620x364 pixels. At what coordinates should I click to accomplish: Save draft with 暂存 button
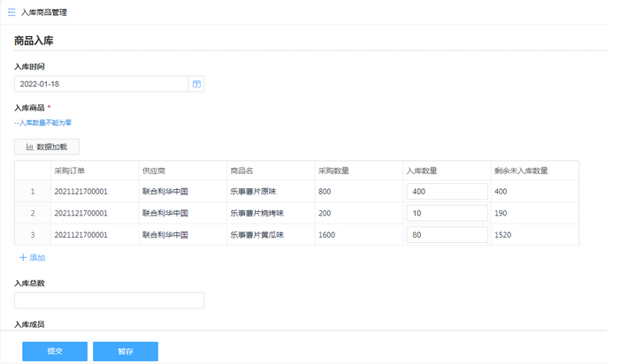click(126, 351)
